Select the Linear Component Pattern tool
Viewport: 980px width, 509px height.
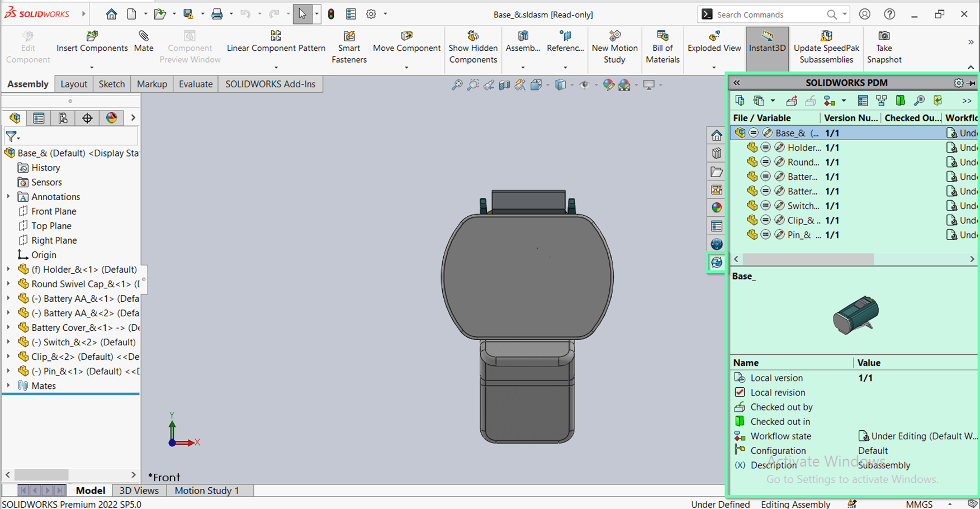(x=276, y=44)
